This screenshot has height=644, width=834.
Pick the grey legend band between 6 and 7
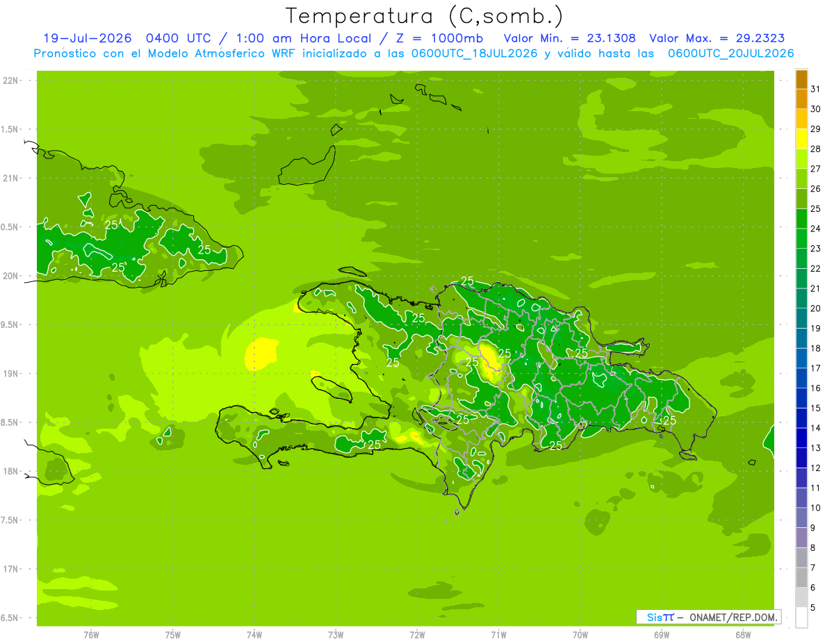pos(801,578)
